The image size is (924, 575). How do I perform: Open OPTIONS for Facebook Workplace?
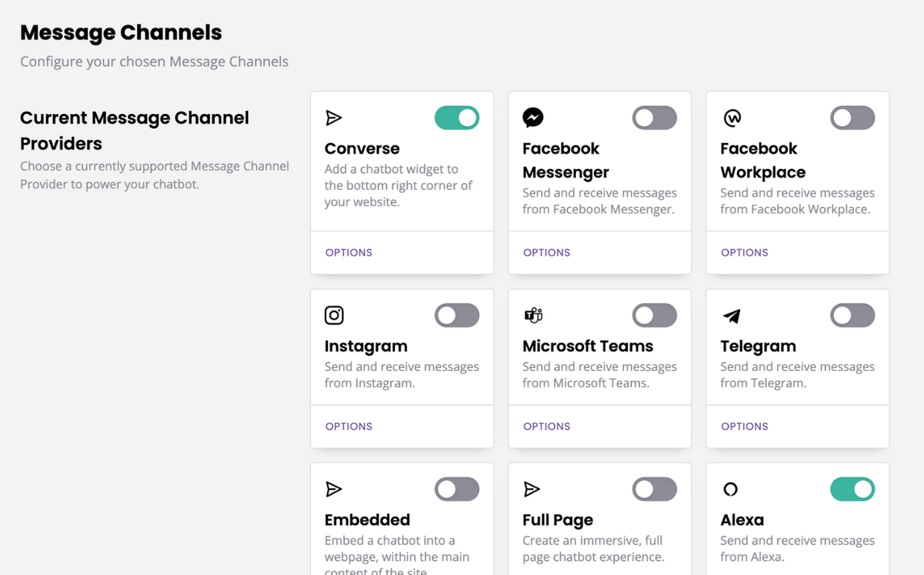pos(744,252)
